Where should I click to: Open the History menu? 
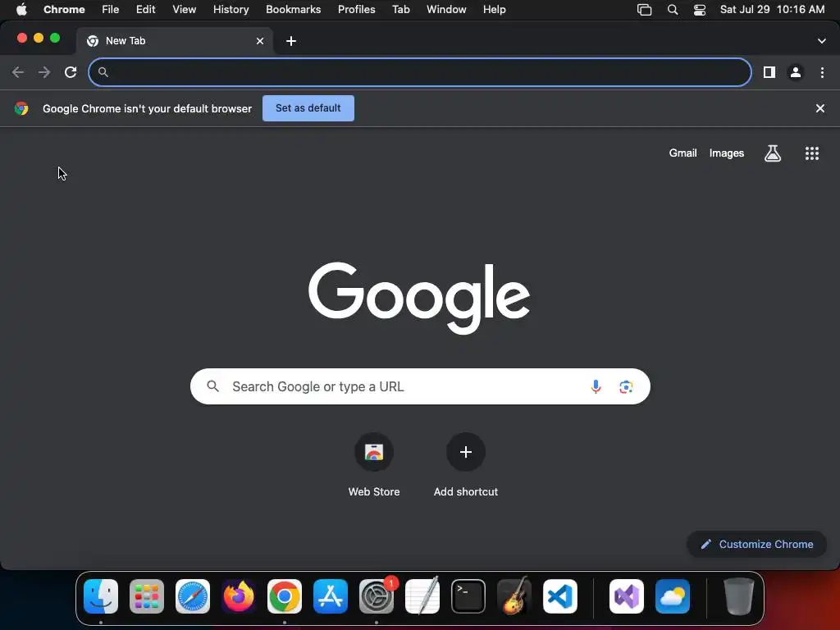231,10
